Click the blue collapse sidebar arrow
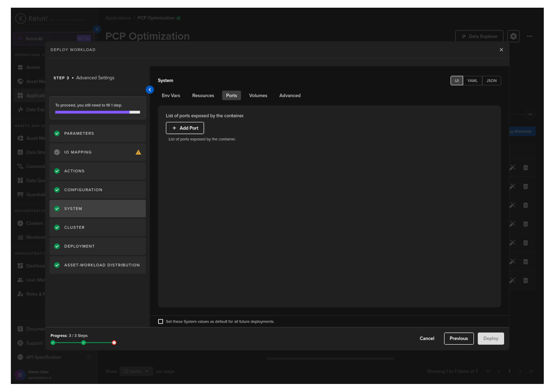 tap(150, 90)
